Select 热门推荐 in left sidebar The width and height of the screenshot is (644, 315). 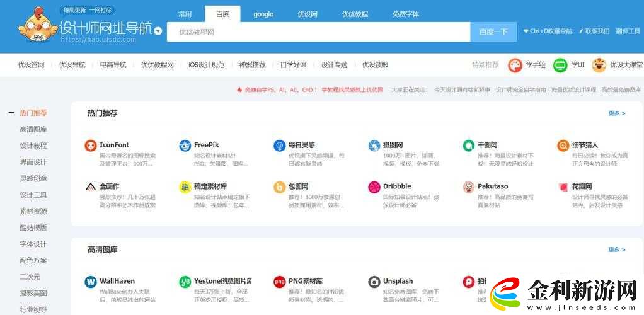[33, 113]
